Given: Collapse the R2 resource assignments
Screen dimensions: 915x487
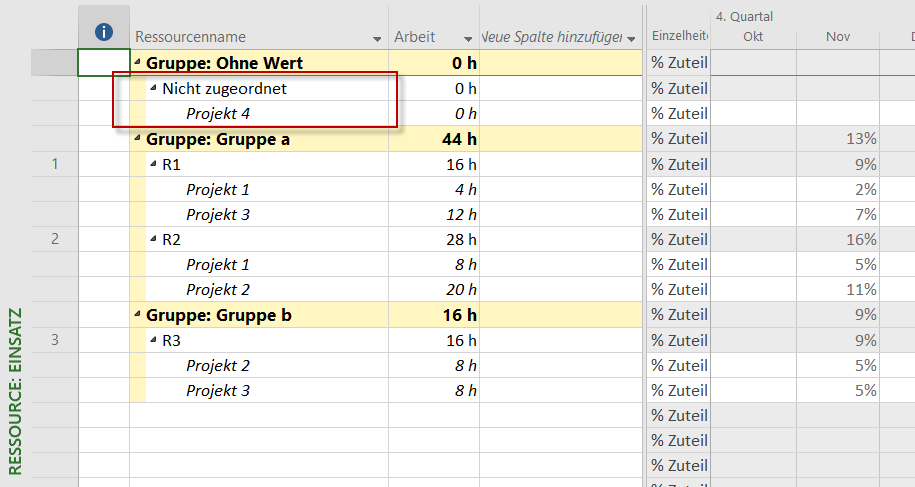Looking at the screenshot, I should (153, 239).
